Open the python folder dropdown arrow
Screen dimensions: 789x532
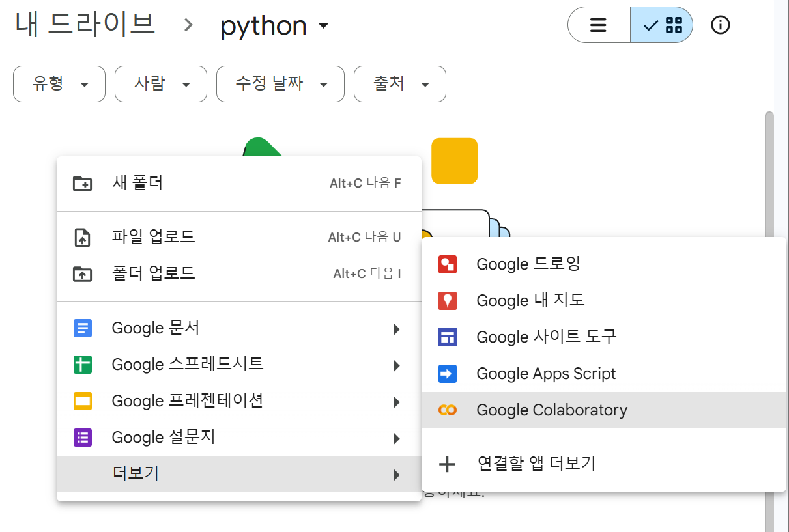tap(323, 27)
